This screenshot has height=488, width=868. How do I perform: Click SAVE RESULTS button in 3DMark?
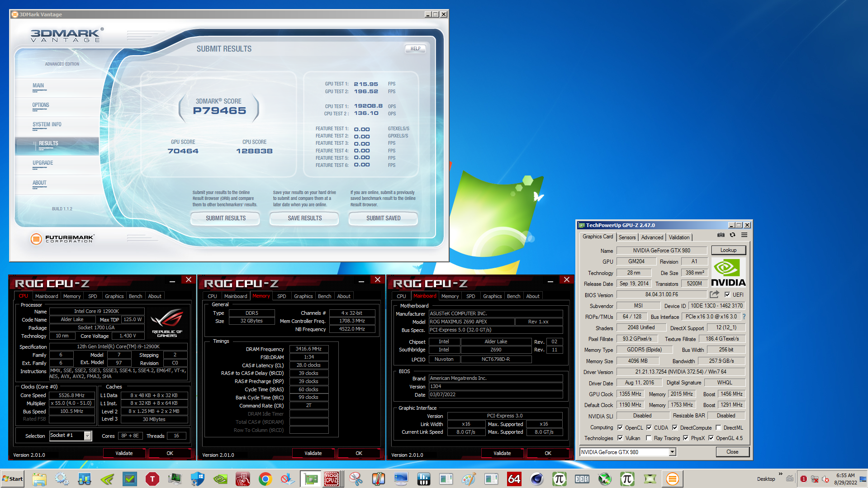304,218
